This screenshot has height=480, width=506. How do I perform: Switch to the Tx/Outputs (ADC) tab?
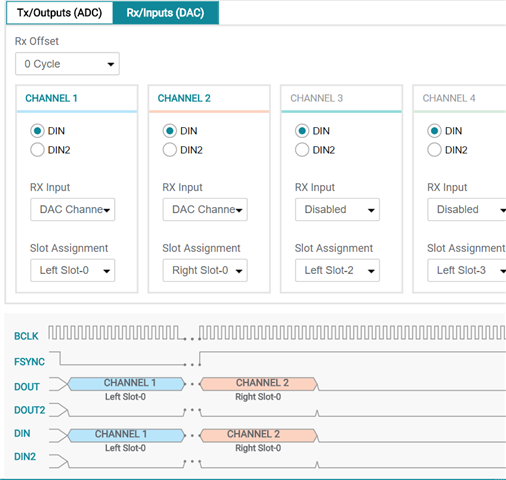(60, 13)
